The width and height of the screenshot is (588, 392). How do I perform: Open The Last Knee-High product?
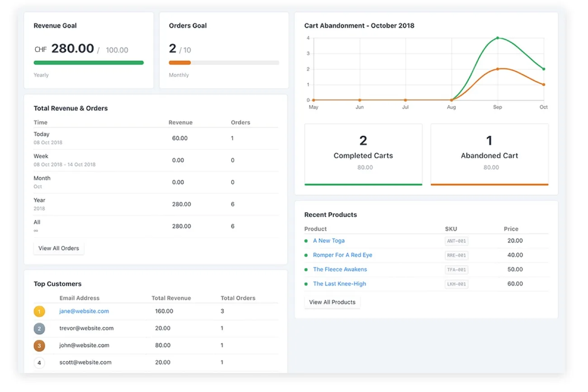[340, 284]
